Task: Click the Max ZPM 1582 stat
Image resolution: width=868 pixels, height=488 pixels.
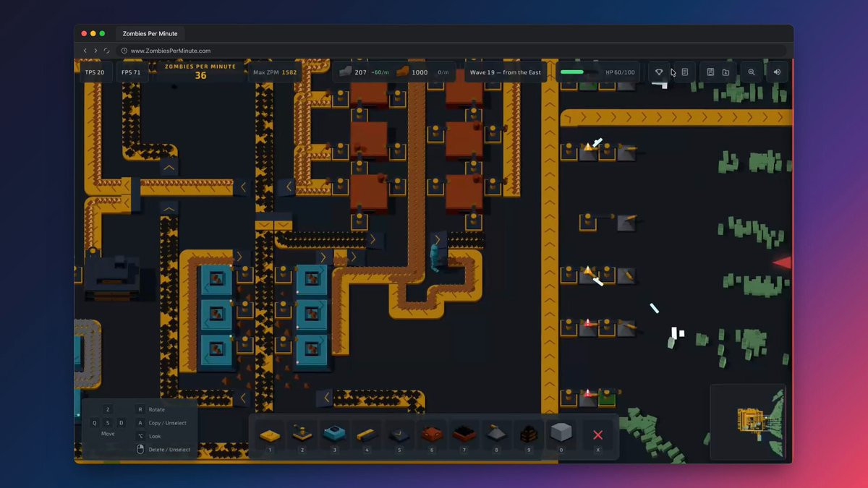Action: (275, 72)
